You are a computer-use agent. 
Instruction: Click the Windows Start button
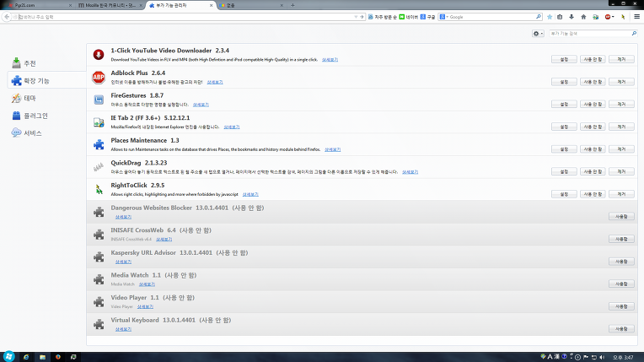pos(9,355)
